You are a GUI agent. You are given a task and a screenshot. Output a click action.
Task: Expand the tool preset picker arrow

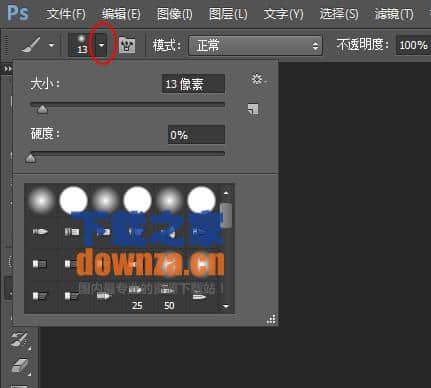52,45
